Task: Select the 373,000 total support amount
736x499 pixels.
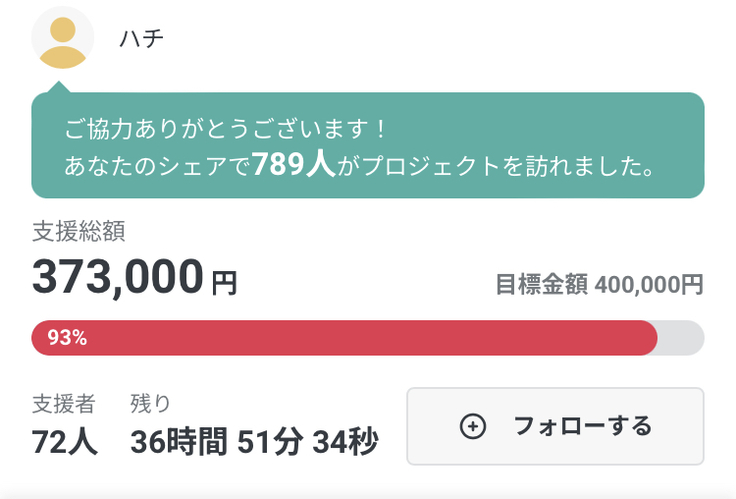Action: (118, 276)
